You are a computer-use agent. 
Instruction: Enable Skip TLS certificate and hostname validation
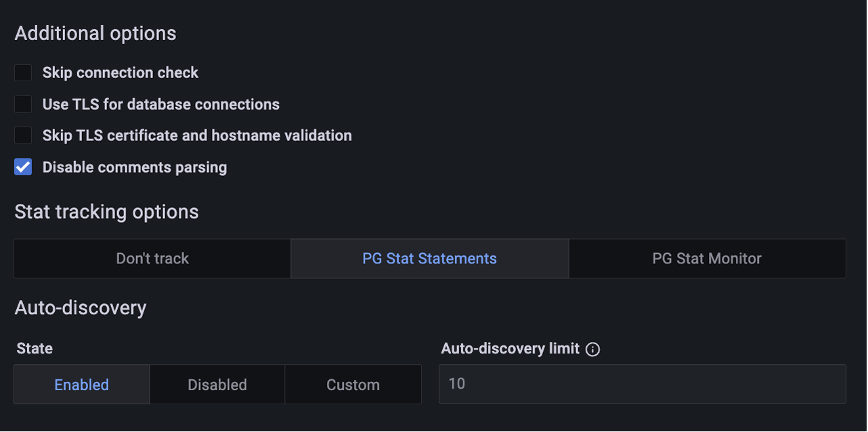tap(22, 135)
